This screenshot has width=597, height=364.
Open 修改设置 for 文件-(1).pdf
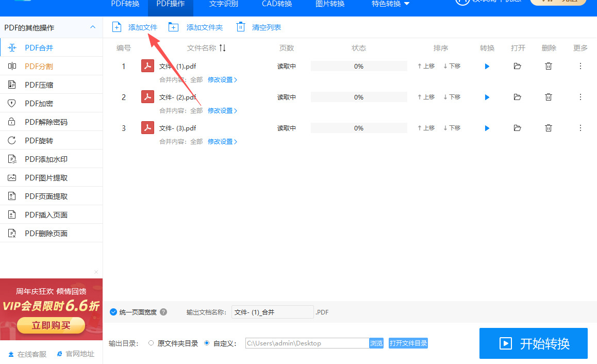222,79
